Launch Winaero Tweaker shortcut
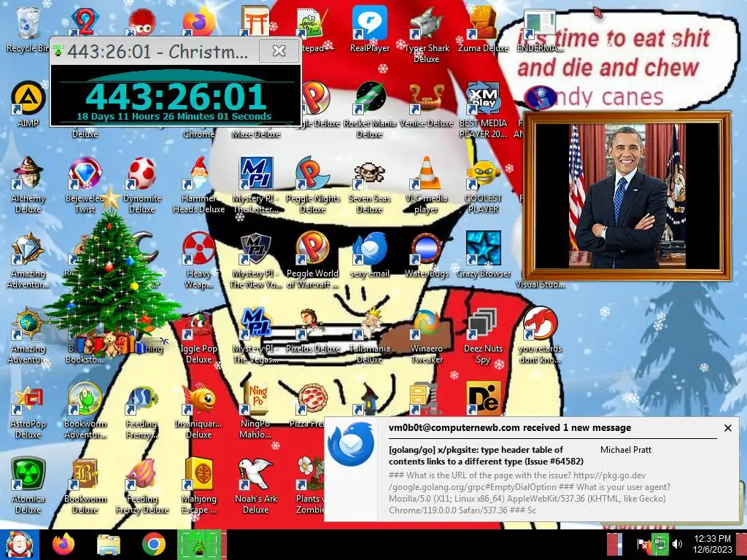The width and height of the screenshot is (747, 560). 426,335
